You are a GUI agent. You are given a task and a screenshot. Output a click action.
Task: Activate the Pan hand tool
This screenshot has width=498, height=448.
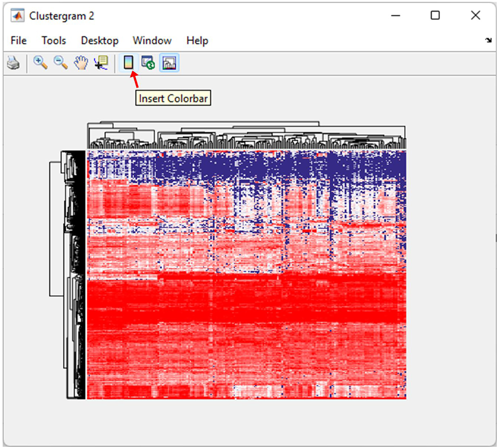81,63
